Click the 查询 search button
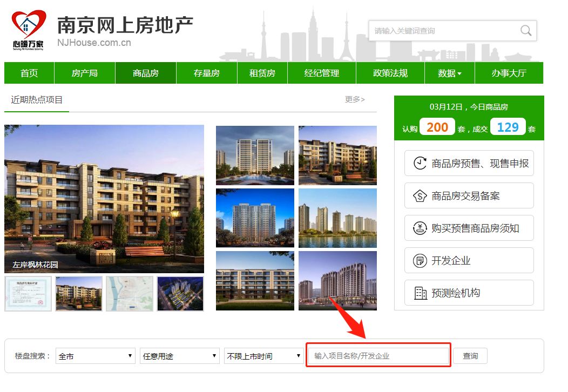 (x=470, y=356)
